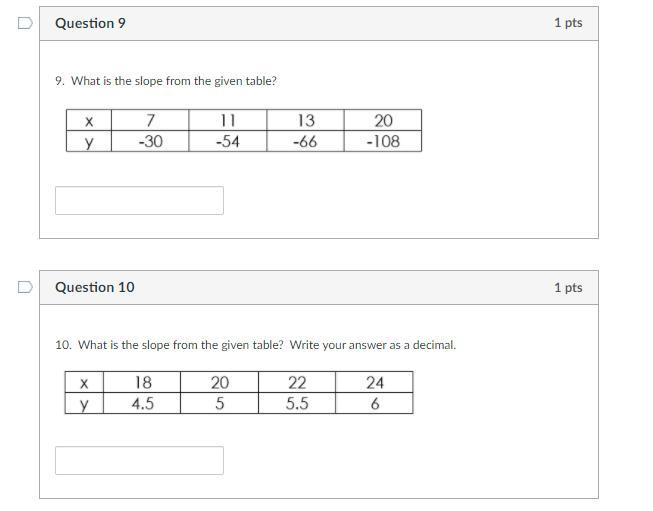Viewport: 653px width, 511px height.
Task: Click the -108 cell in the first table
Action: point(383,141)
